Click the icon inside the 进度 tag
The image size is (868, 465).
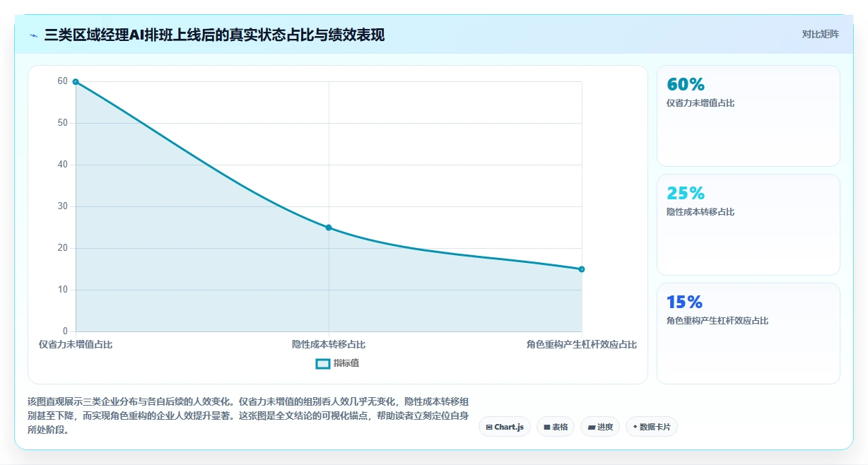tap(591, 427)
